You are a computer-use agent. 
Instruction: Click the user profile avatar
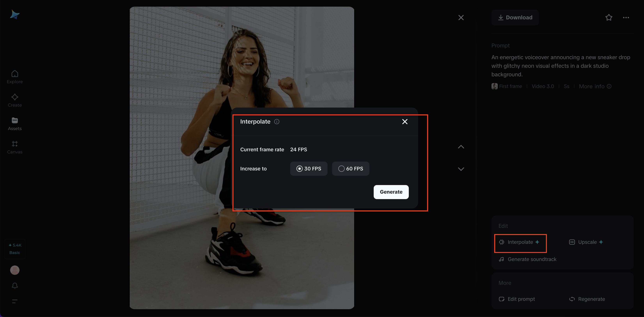15,270
